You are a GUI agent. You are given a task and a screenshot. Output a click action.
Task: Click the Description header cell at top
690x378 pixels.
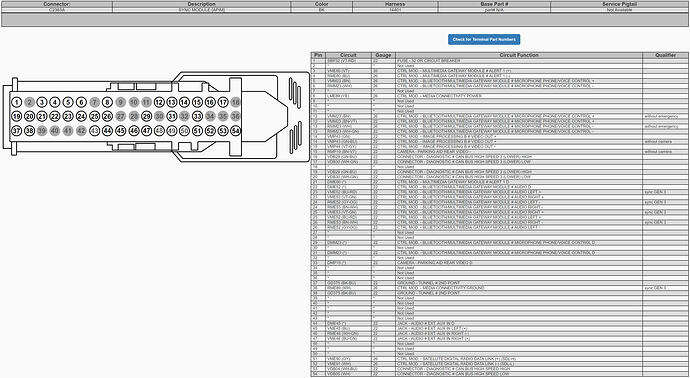click(x=202, y=4)
